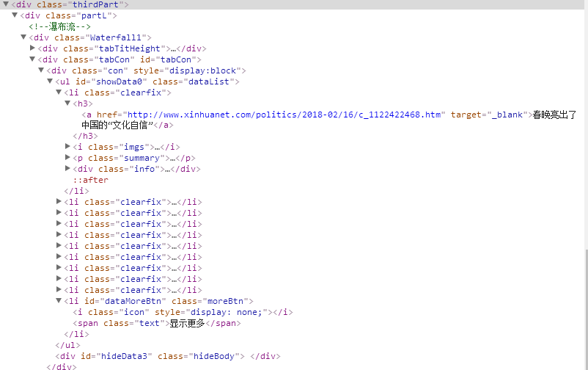Collapse the div with class con
The image size is (588, 370).
[41, 70]
